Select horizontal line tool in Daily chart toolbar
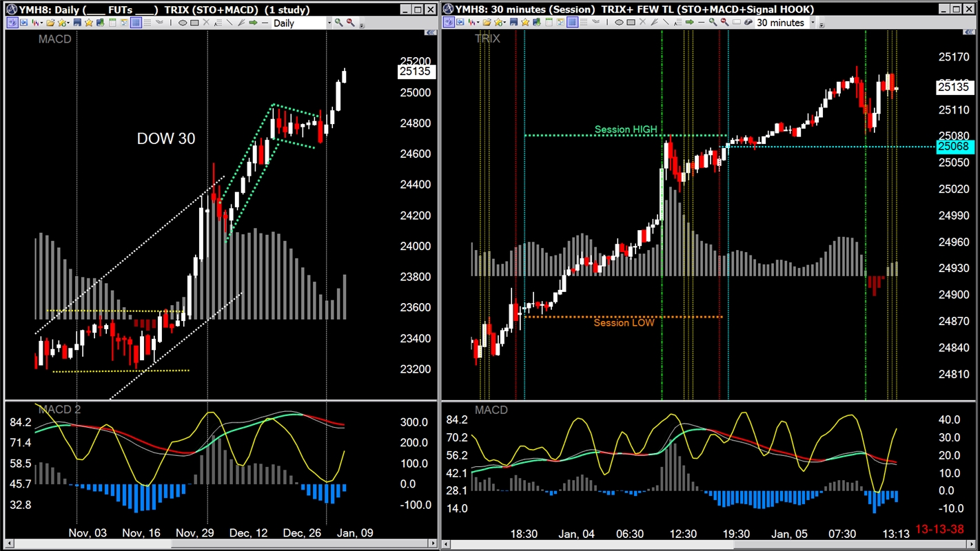 (x=265, y=23)
